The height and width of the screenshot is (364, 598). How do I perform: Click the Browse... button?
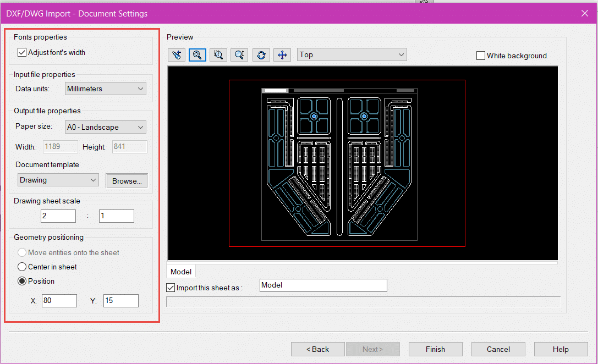tap(127, 181)
